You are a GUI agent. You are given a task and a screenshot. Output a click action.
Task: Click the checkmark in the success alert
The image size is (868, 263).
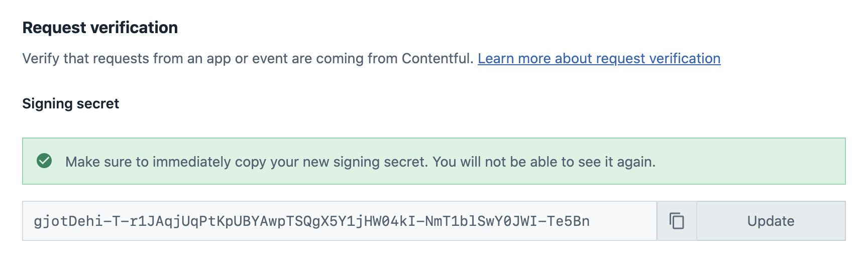(44, 161)
